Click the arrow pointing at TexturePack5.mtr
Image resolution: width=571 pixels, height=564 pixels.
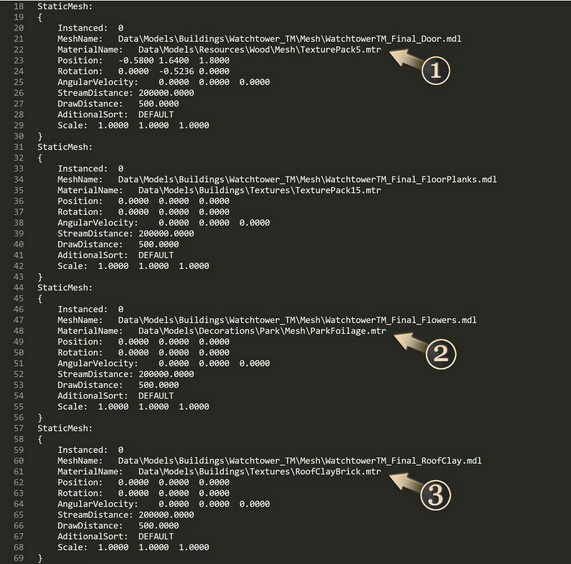pyautogui.click(x=405, y=58)
